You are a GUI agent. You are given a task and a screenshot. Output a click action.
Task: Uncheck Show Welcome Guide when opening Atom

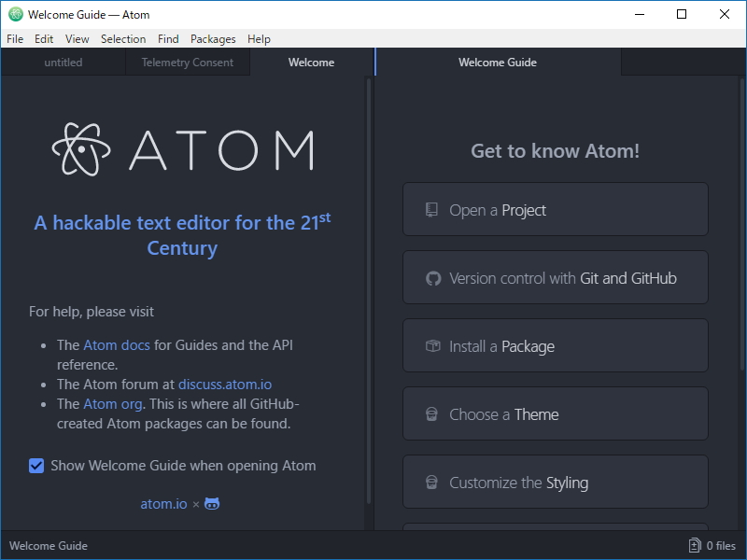pyautogui.click(x=36, y=465)
